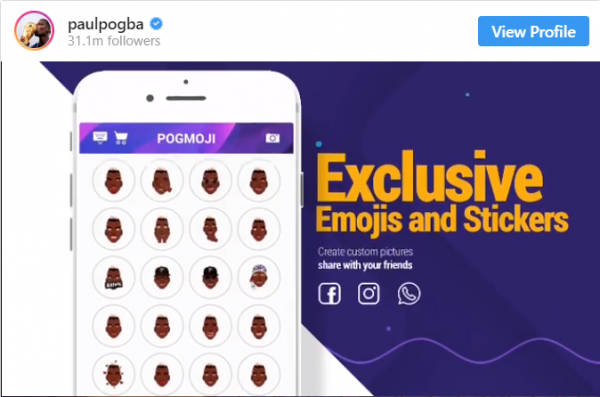This screenshot has height=397, width=600.
Task: Click the Emojis and Stickers heading
Action: coord(442,220)
